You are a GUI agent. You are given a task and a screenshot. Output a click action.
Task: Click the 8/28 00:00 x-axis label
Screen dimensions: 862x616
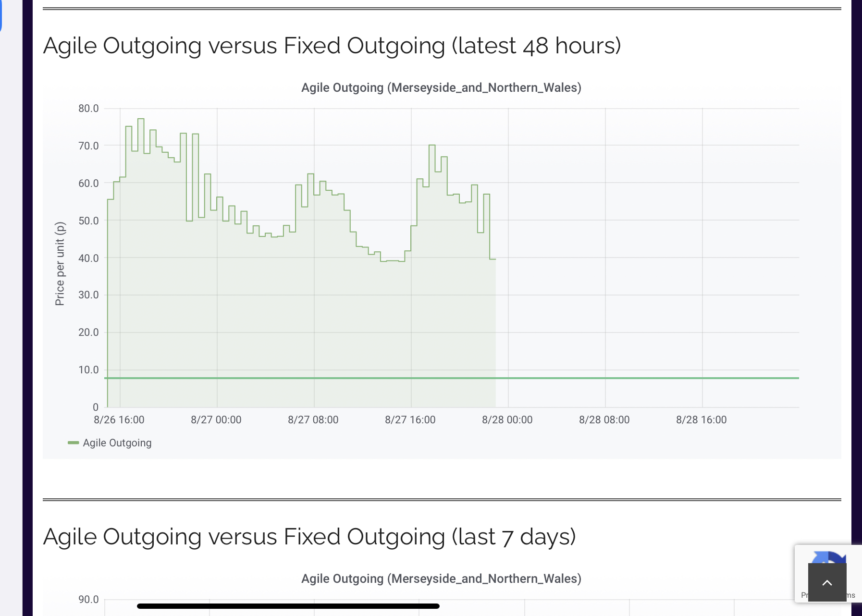(x=507, y=419)
